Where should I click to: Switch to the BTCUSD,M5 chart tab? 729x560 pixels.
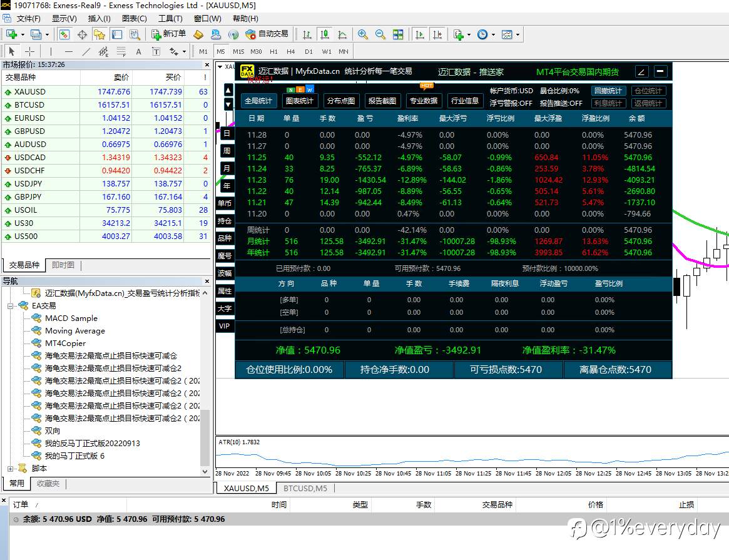pyautogui.click(x=305, y=489)
